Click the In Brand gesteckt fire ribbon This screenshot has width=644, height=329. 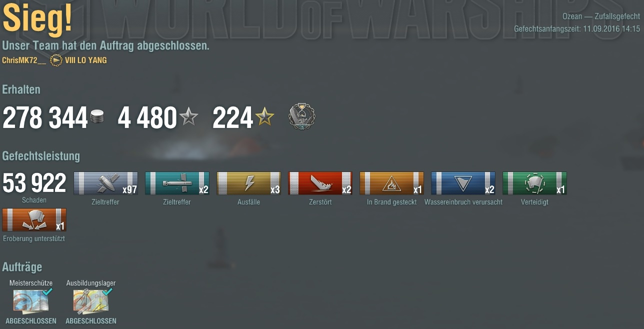391,183
